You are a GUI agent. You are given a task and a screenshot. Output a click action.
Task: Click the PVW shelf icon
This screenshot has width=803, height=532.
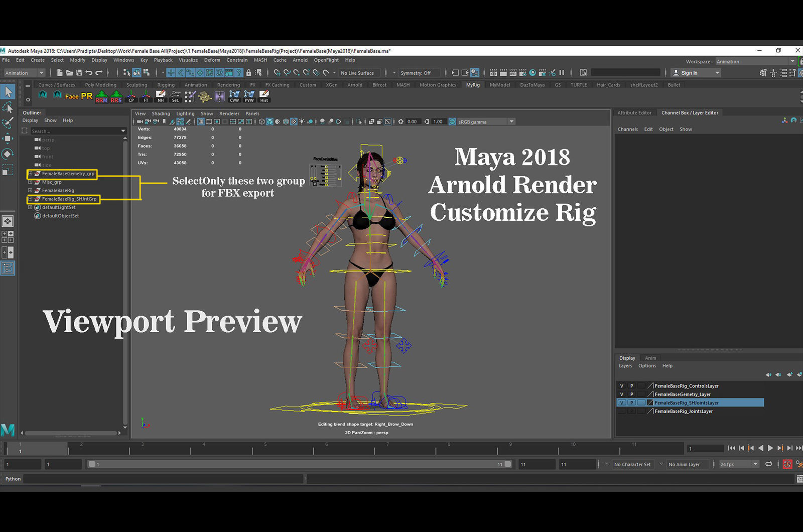point(249,96)
